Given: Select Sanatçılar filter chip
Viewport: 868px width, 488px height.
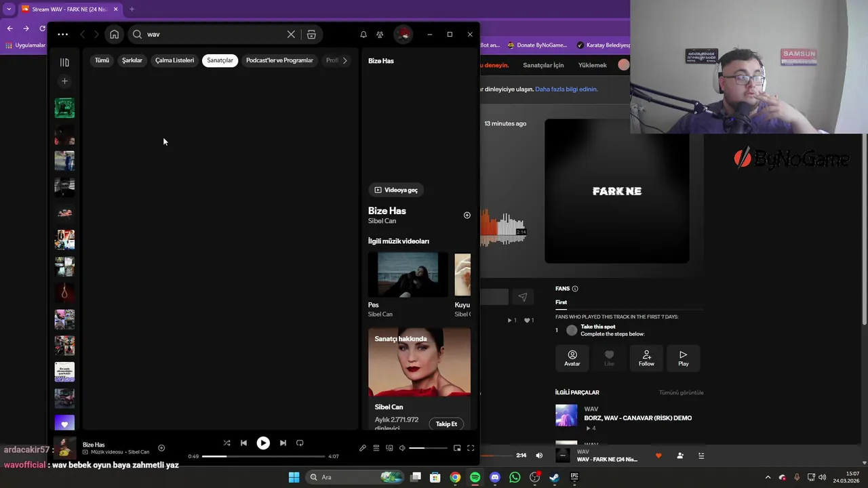Looking at the screenshot, I should [220, 60].
